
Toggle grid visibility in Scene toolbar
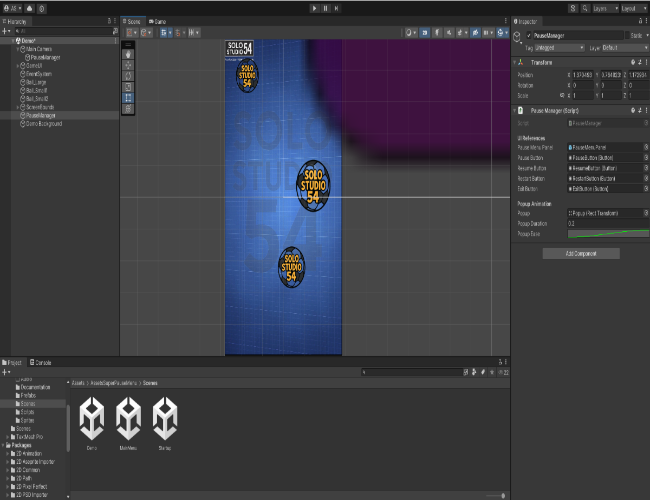pyautogui.click(x=166, y=33)
